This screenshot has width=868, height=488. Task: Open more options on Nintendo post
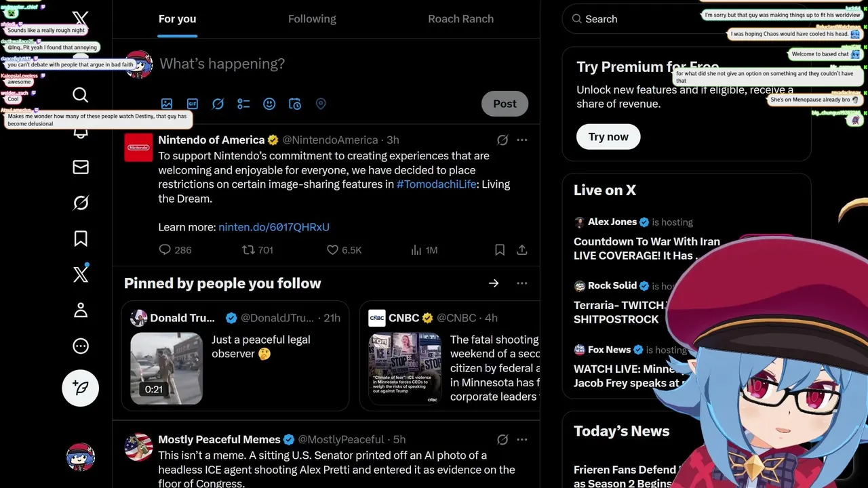[x=522, y=140]
